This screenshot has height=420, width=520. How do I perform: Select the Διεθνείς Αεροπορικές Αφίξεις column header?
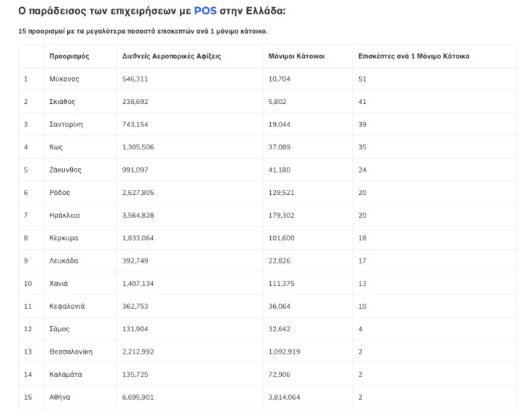click(172, 56)
